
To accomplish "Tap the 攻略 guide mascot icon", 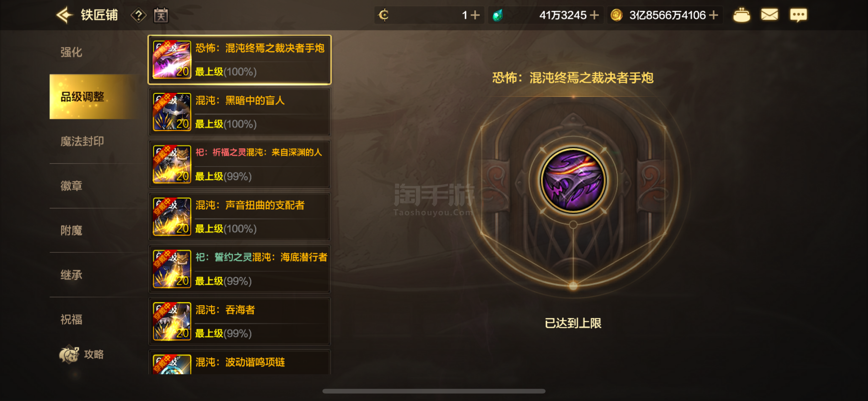I will (69, 354).
